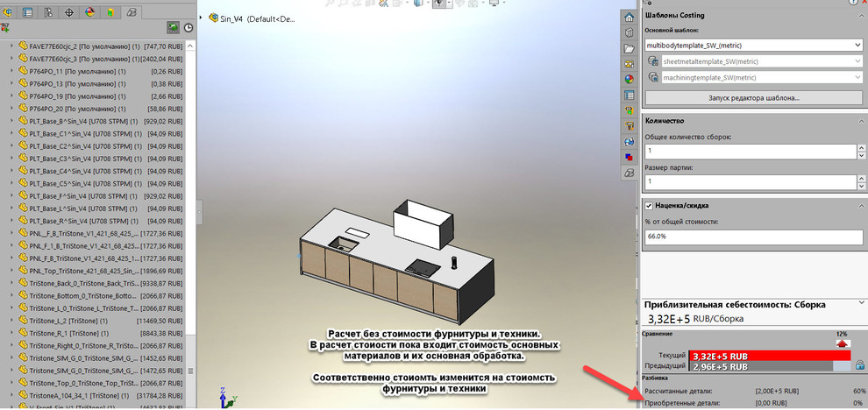Open the DisplayManager color ball tab

[90, 13]
